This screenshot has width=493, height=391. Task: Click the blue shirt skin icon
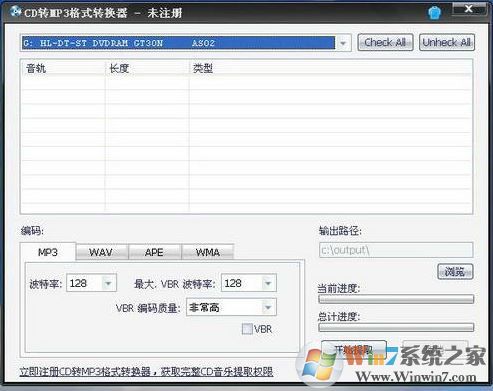(x=434, y=13)
